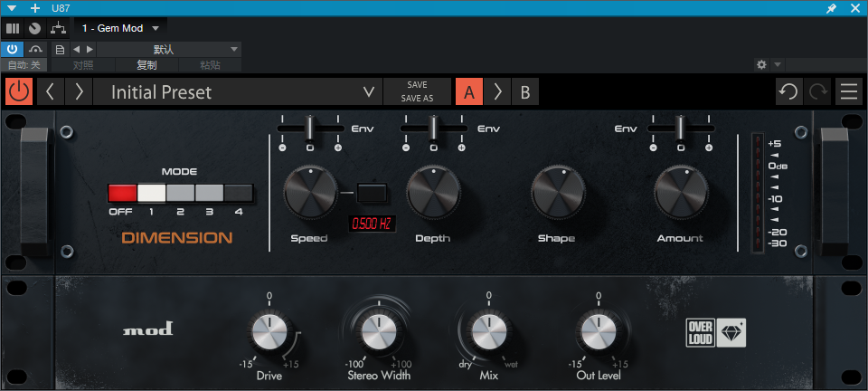Click the Speed knob

(x=310, y=192)
